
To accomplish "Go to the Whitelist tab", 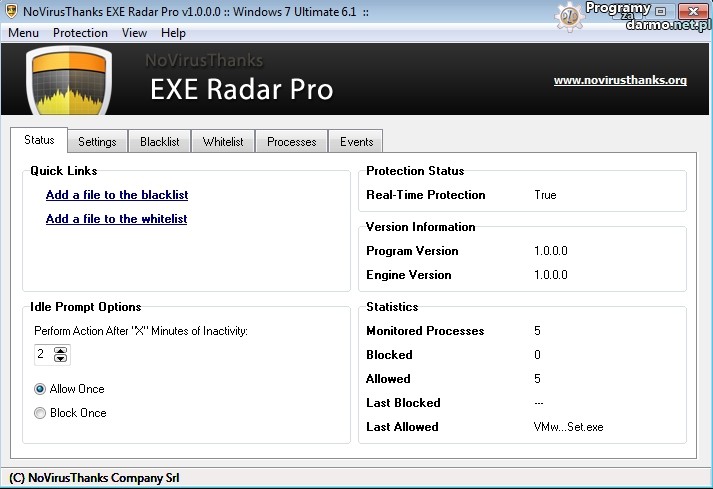I will tap(222, 142).
